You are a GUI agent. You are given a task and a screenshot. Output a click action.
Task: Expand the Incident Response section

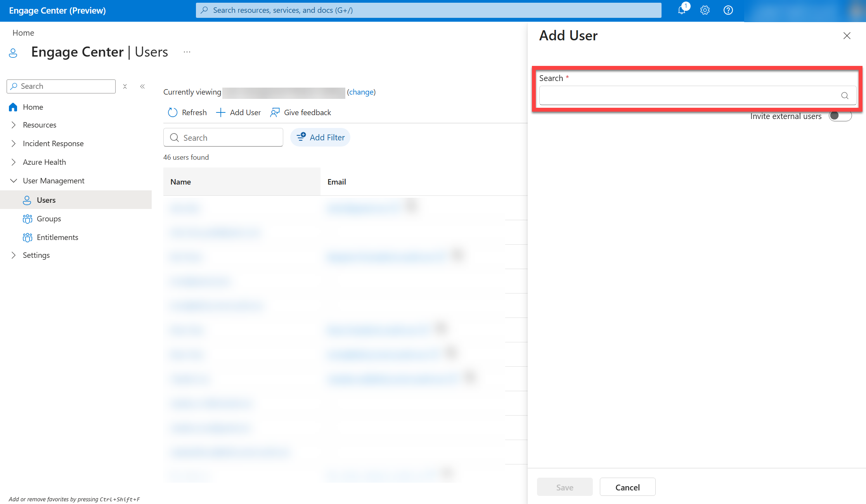tap(14, 143)
